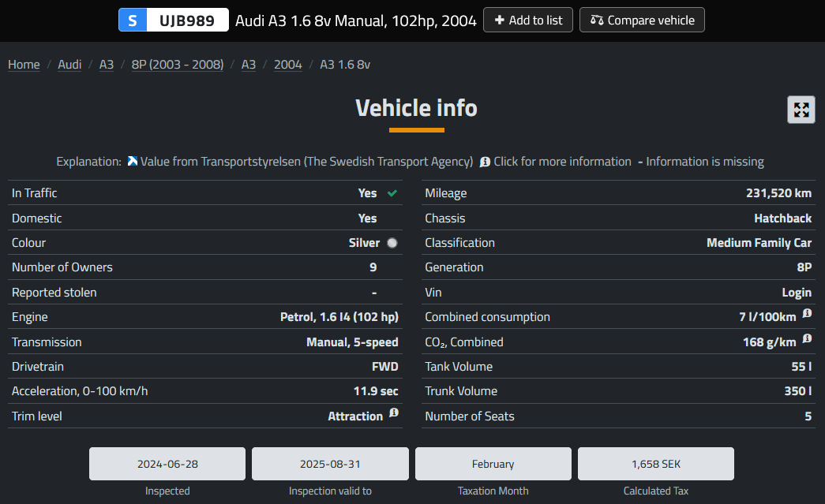Image resolution: width=825 pixels, height=504 pixels.
Task: Click info icon next to CO2 Combined value
Action: [807, 338]
